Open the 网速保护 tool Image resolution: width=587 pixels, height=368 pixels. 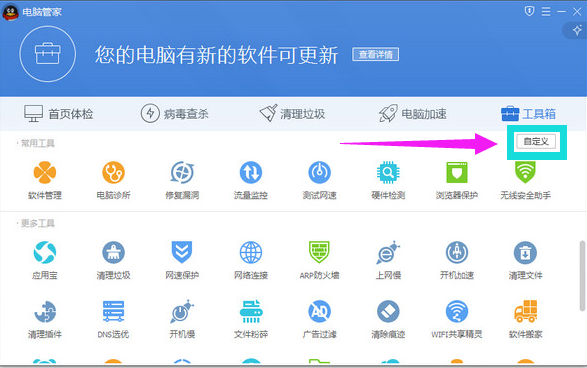pos(182,261)
